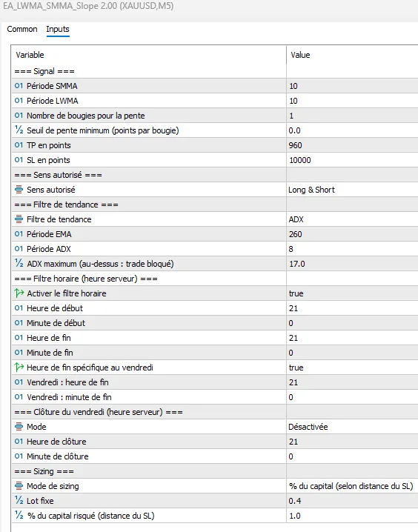
Task: Click the enum icon beside Filtre de tendance
Action: 19,219
